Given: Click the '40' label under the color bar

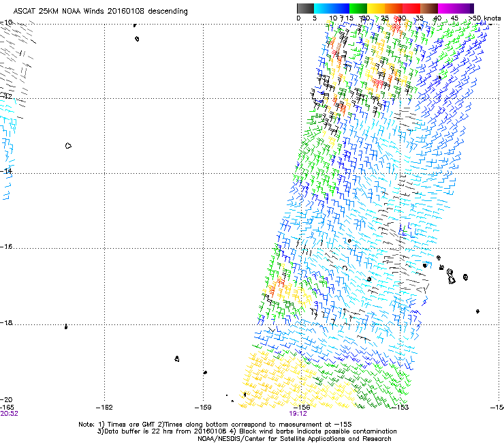Looking at the screenshot, I should pos(437,18).
